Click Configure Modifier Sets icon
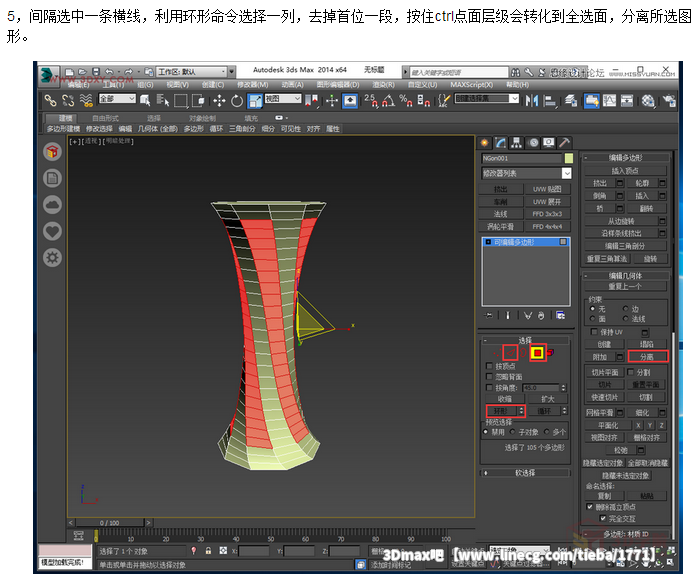695x574 pixels. click(561, 316)
